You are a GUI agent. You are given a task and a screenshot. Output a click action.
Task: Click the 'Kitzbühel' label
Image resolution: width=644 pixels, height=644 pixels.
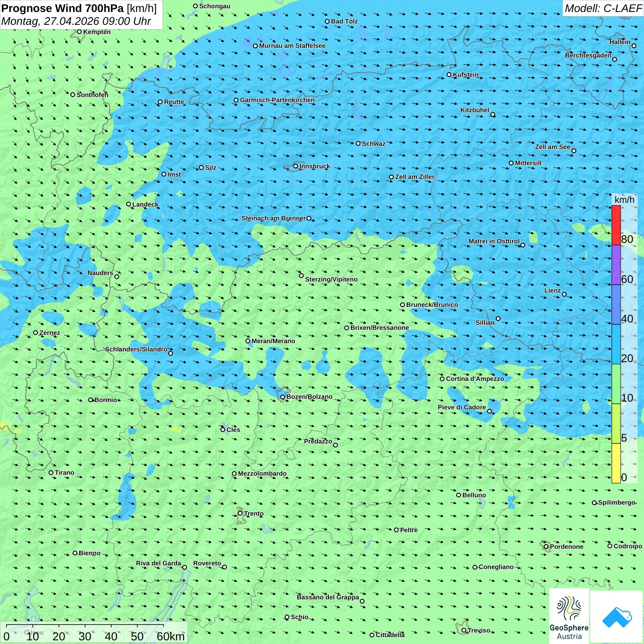coord(475,110)
